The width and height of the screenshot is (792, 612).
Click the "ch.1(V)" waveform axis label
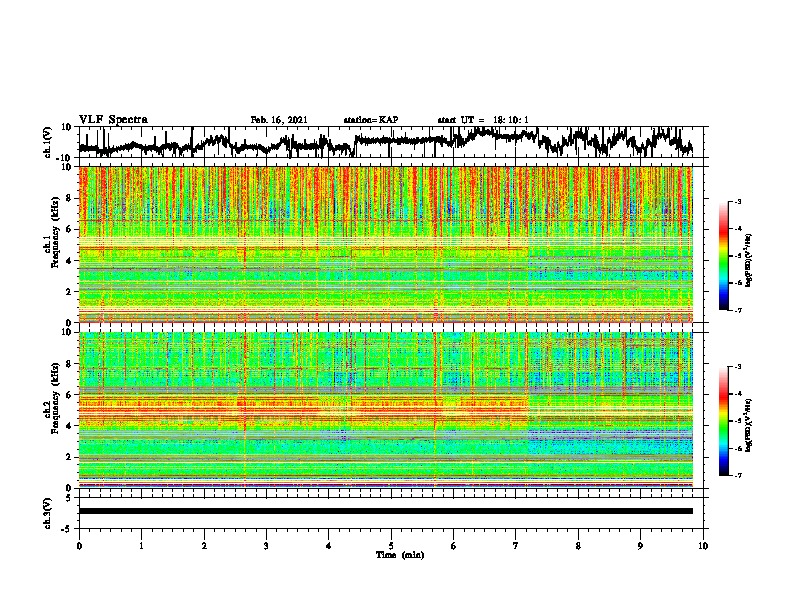(48, 142)
